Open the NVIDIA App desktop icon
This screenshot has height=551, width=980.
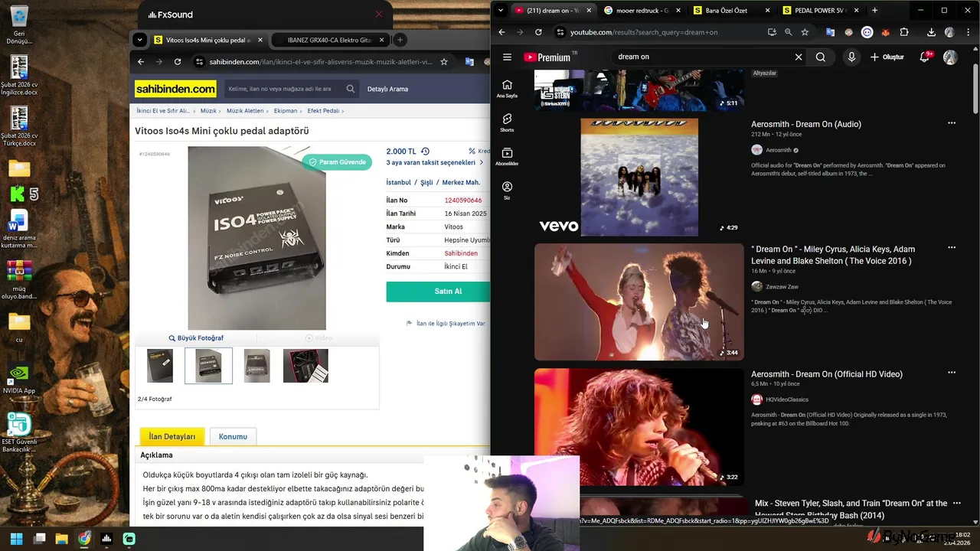pyautogui.click(x=19, y=379)
